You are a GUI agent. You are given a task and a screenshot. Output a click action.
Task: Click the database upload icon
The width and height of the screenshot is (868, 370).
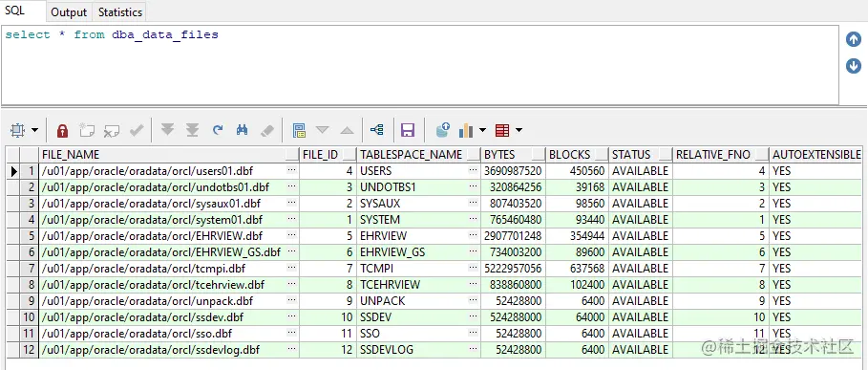click(x=443, y=130)
